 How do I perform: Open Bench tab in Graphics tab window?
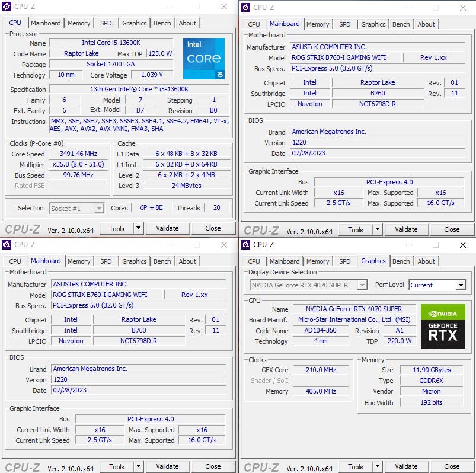click(x=401, y=261)
